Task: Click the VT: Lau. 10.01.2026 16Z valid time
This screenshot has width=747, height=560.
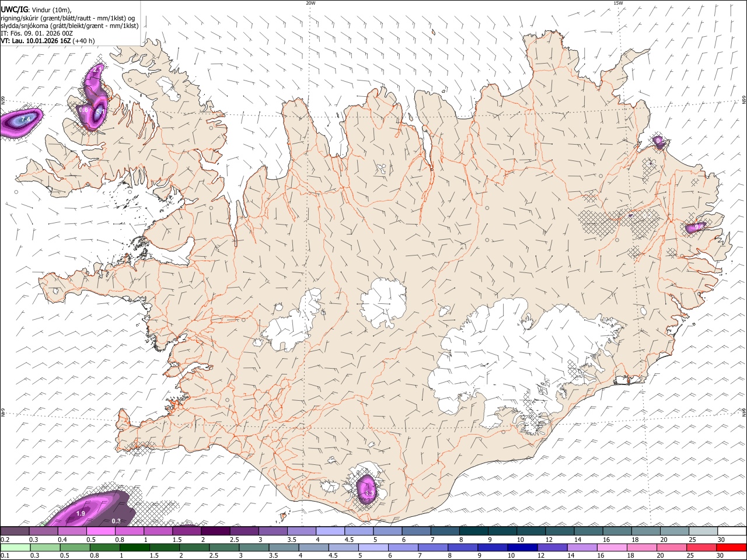Action: 36,41
